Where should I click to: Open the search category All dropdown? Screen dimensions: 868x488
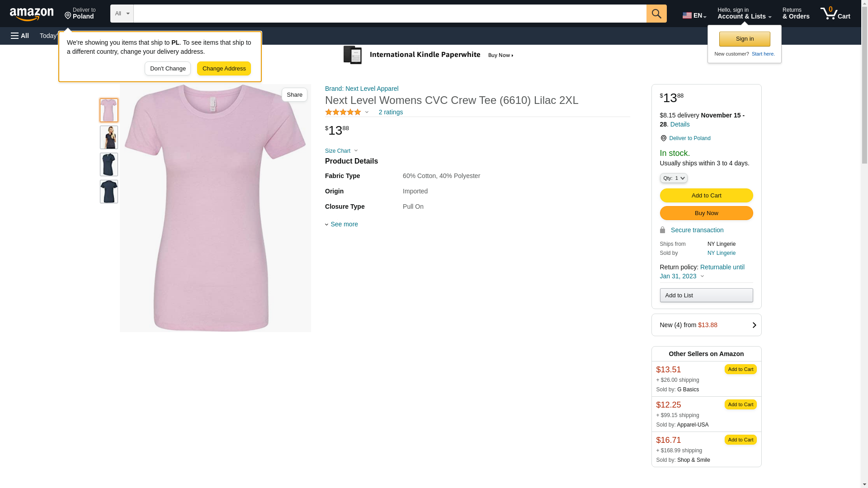click(x=122, y=14)
